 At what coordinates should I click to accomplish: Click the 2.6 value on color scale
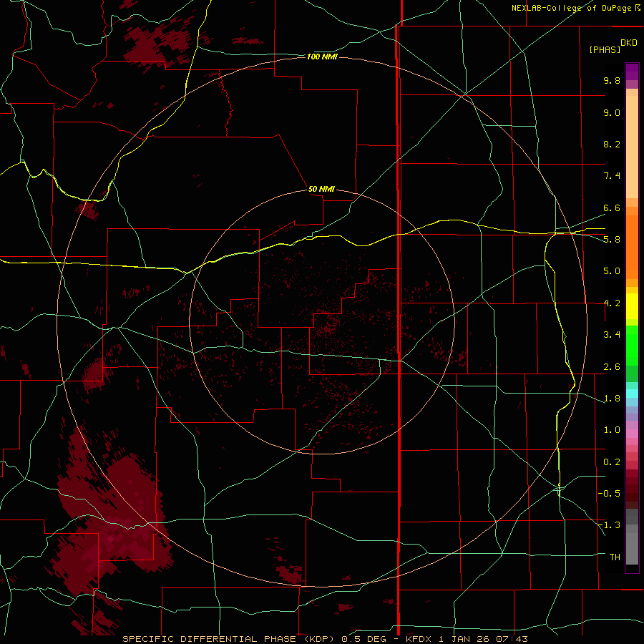click(612, 367)
